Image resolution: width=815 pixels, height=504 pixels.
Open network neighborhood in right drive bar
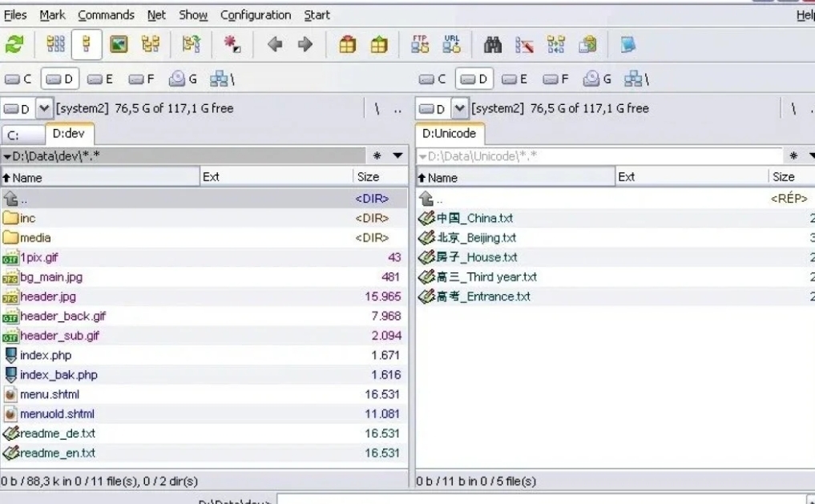(x=637, y=79)
